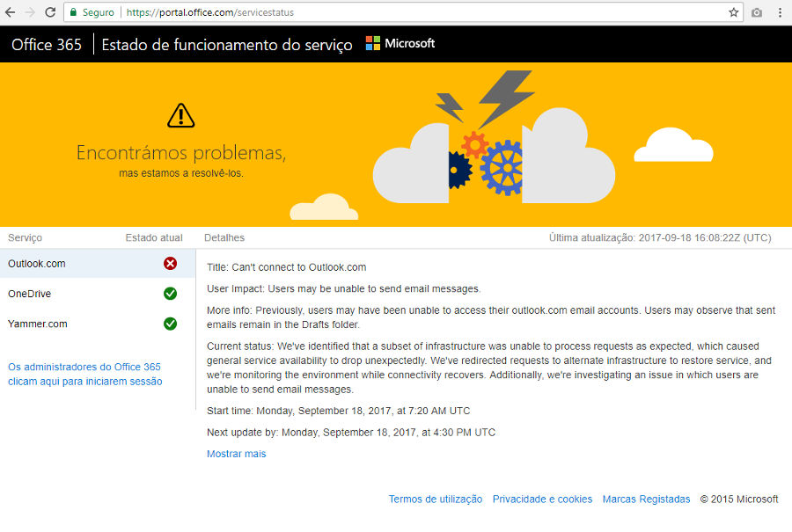Expand details with Mostrar mais

(236, 454)
